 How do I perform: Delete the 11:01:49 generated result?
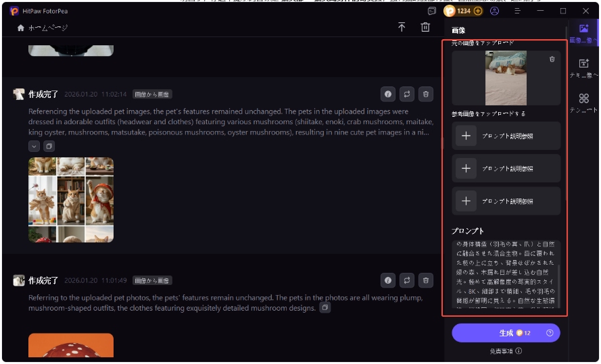point(425,280)
